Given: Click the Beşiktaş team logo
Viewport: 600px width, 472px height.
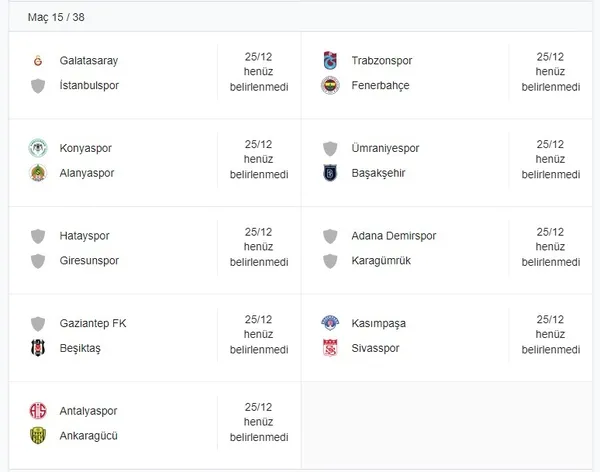Looking at the screenshot, I should pyautogui.click(x=38, y=348).
